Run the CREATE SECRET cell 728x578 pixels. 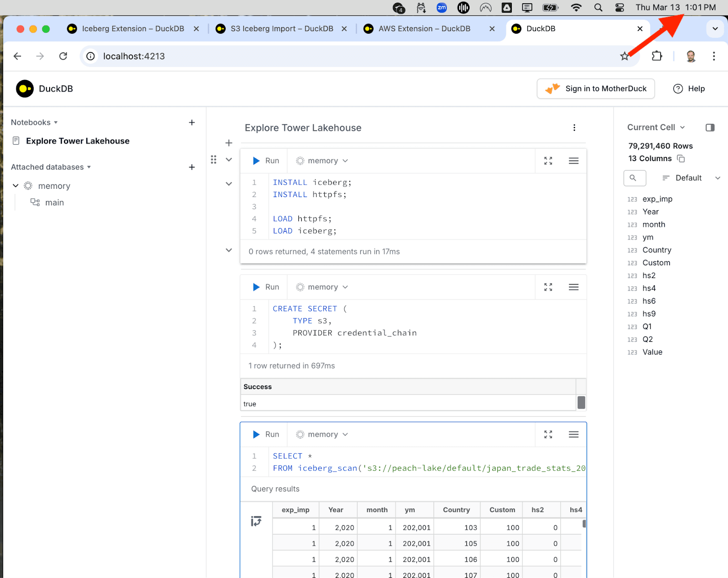coord(266,287)
